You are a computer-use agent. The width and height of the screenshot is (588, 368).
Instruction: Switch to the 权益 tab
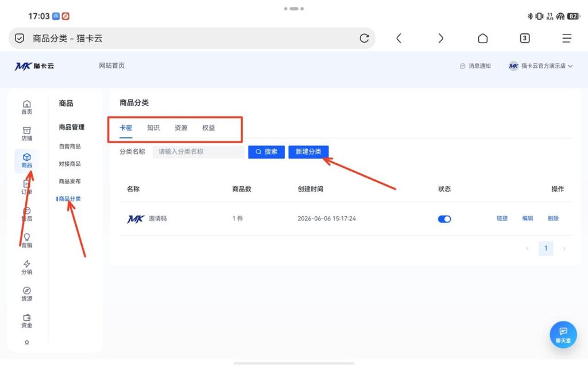tap(209, 128)
